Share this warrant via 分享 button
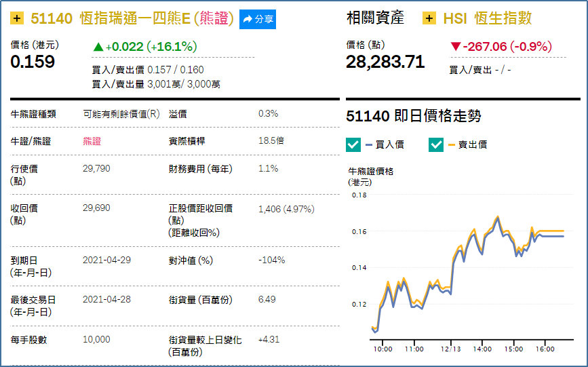Viewport: 588px width, 367px height. (258, 19)
